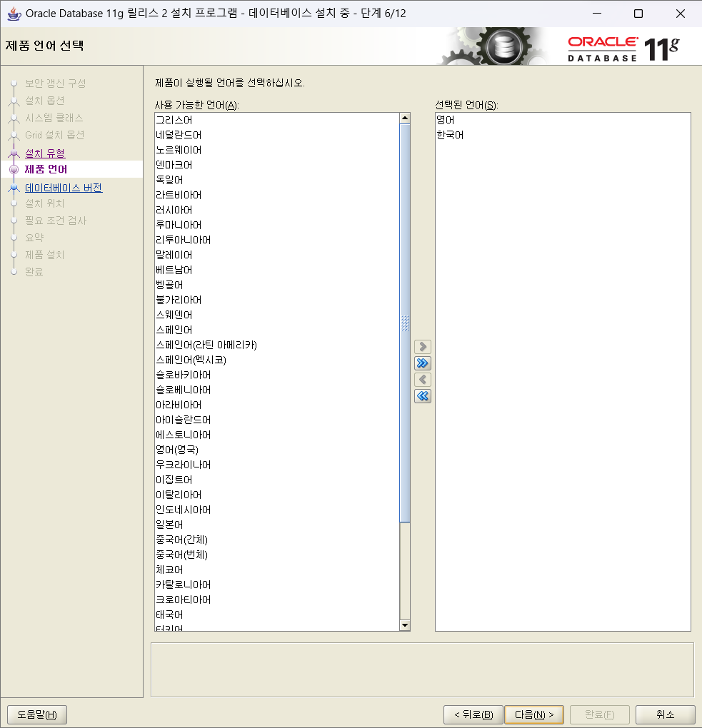702x728 pixels.
Task: Close the Oracle installer window
Action: point(680,14)
